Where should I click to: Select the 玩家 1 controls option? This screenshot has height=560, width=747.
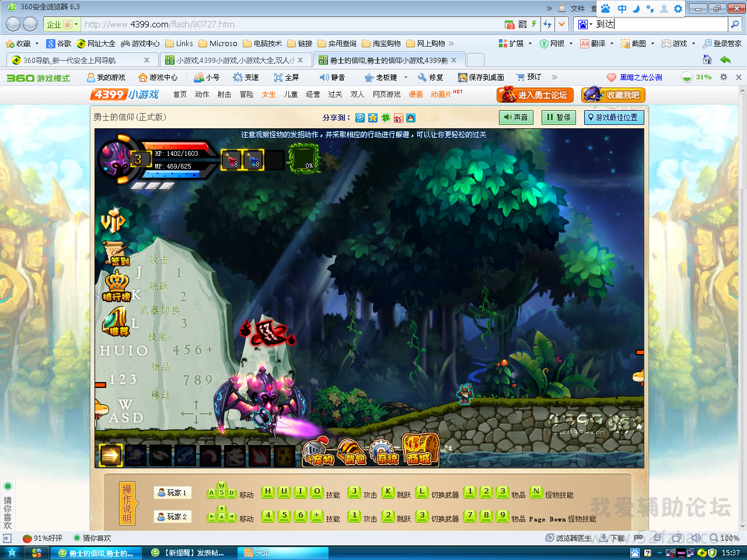(173, 493)
